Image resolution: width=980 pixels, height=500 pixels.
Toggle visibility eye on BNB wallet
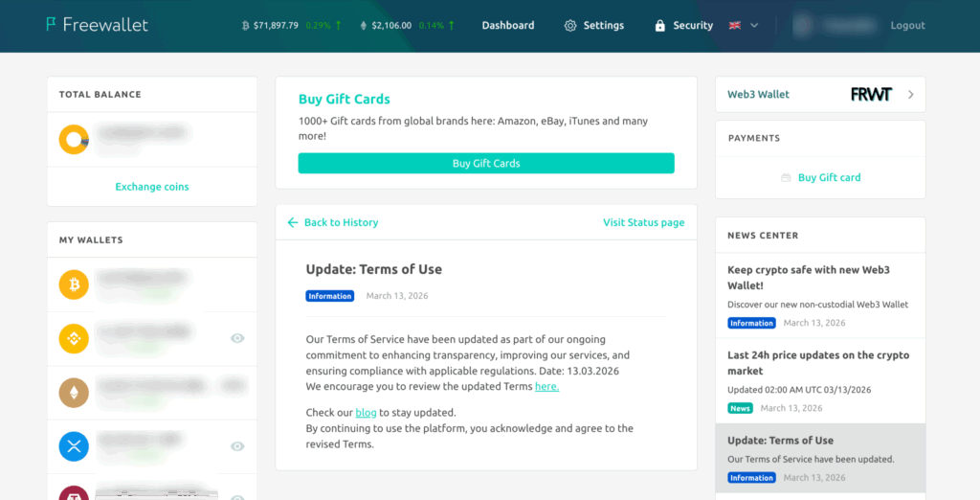(237, 338)
